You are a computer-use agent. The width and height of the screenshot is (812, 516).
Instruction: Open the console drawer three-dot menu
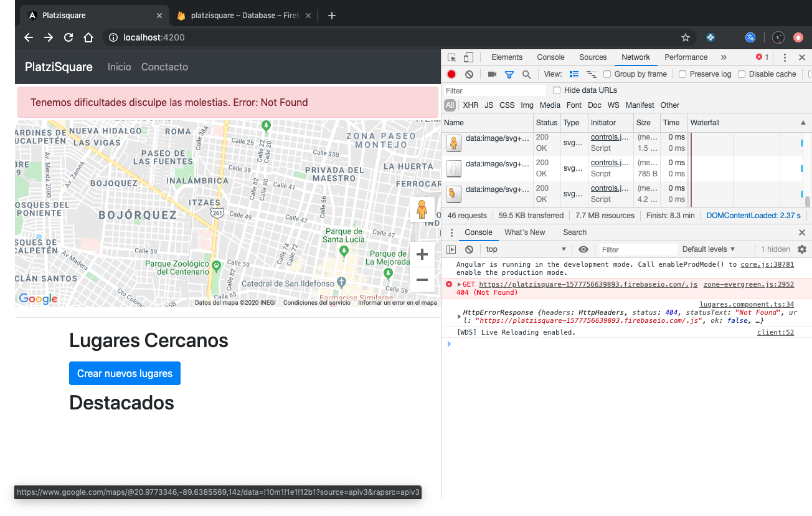tap(452, 232)
